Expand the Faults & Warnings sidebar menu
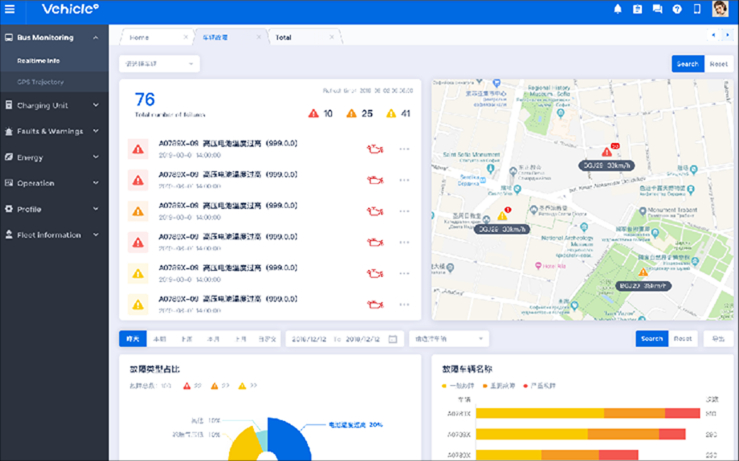 click(54, 131)
